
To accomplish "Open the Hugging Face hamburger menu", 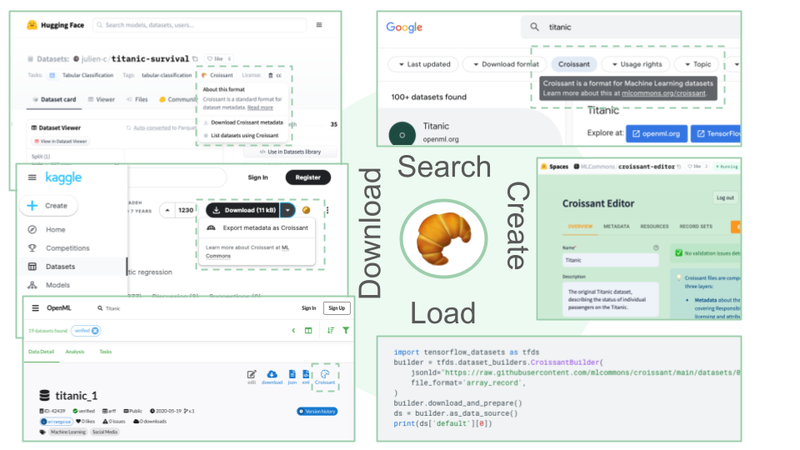I will [319, 24].
